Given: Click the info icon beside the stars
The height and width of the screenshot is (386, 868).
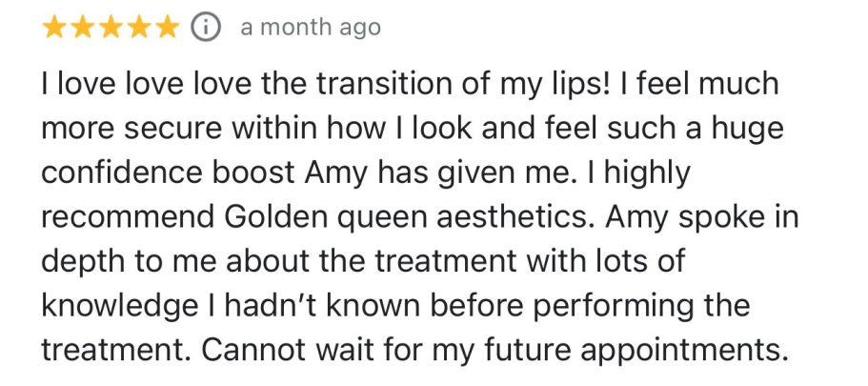Looking at the screenshot, I should coord(202,28).
